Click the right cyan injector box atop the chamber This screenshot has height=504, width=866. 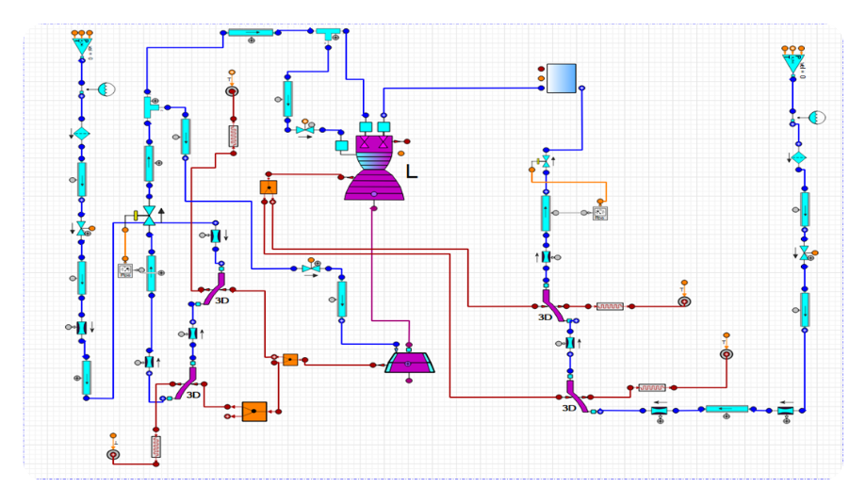tap(384, 127)
